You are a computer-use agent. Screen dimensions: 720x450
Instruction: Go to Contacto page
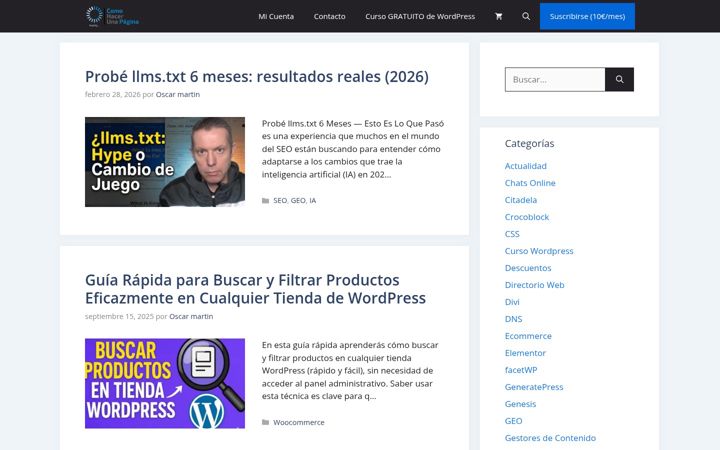pos(329,17)
